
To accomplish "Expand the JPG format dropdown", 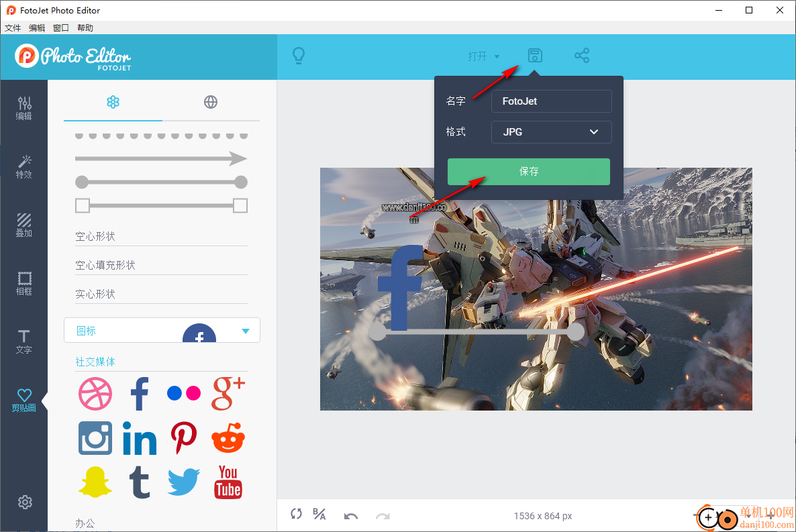I will pyautogui.click(x=551, y=132).
